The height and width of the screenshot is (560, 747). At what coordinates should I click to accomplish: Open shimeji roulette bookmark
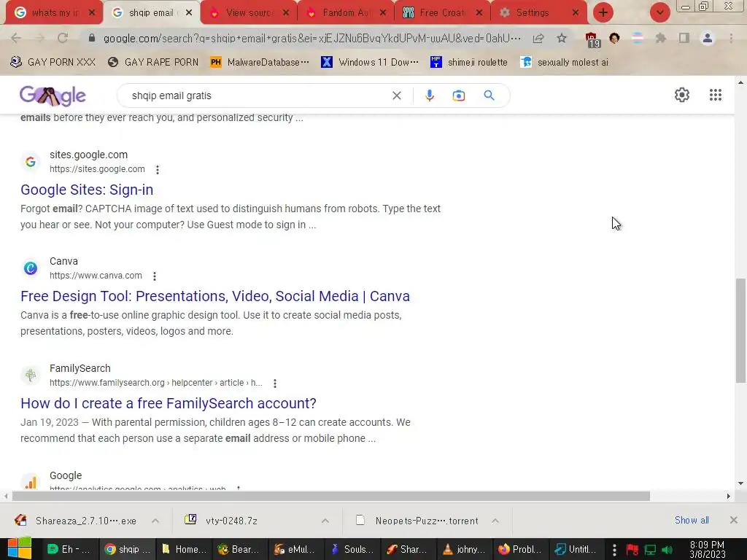click(469, 62)
